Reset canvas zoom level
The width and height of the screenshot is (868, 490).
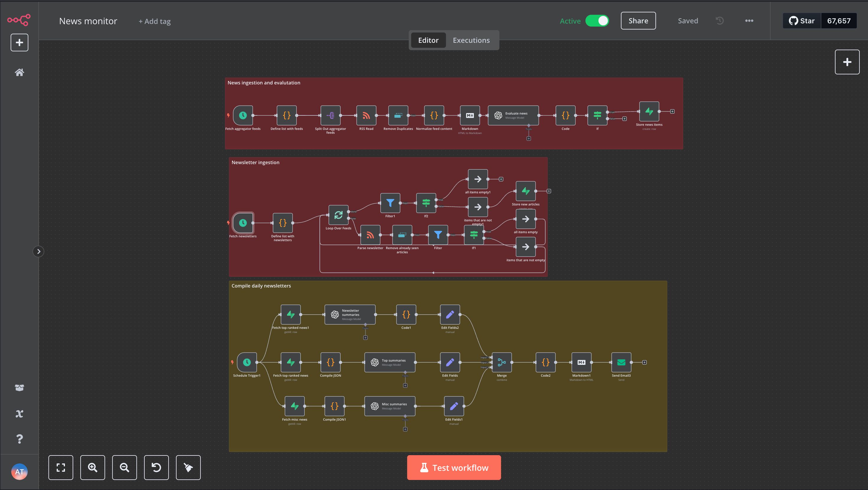[156, 468]
